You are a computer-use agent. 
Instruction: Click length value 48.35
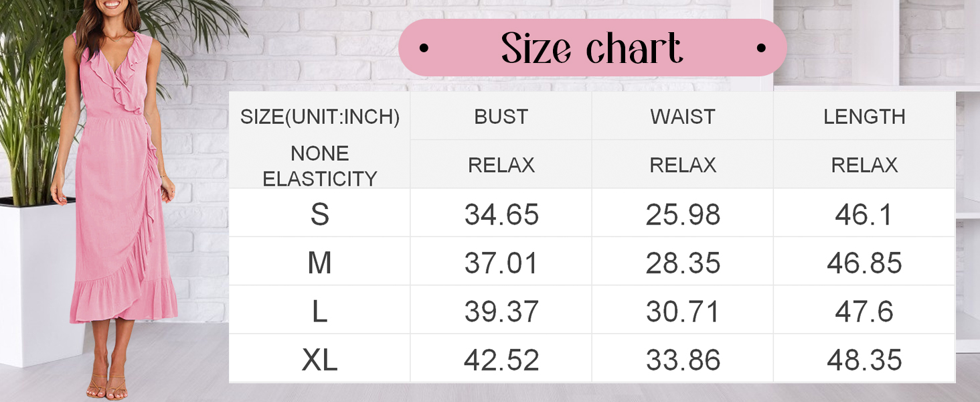click(x=864, y=360)
